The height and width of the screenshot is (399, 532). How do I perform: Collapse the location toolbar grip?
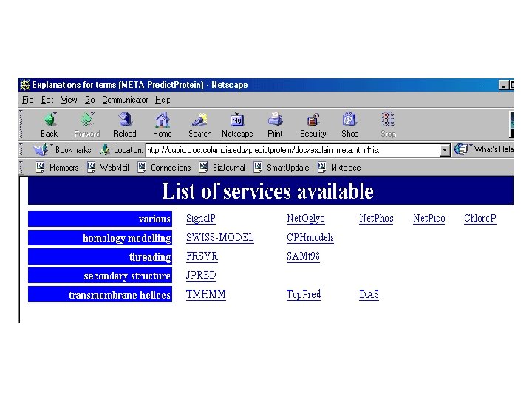tap(21, 149)
